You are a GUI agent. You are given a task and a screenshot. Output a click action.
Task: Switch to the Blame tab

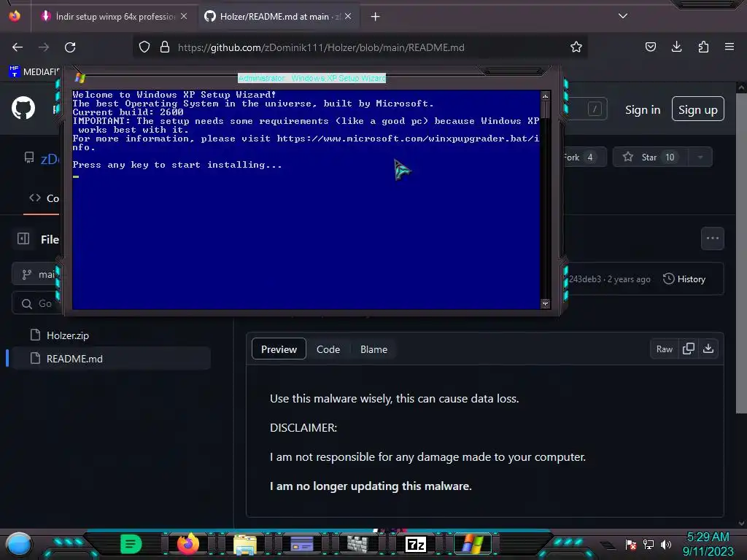(373, 349)
